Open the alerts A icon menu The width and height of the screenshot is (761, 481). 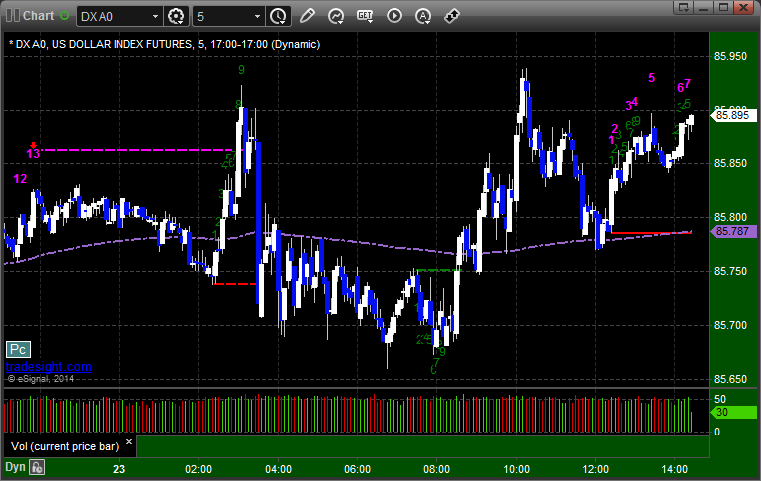pyautogui.click(x=423, y=16)
